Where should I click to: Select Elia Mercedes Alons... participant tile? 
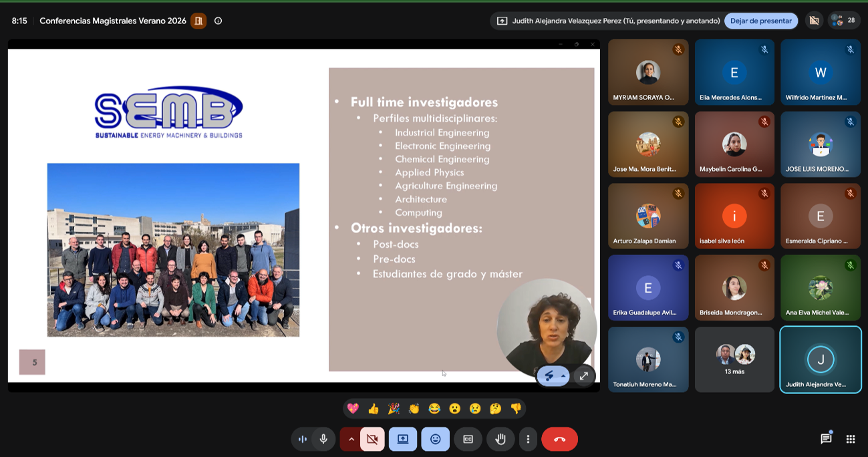coord(735,72)
